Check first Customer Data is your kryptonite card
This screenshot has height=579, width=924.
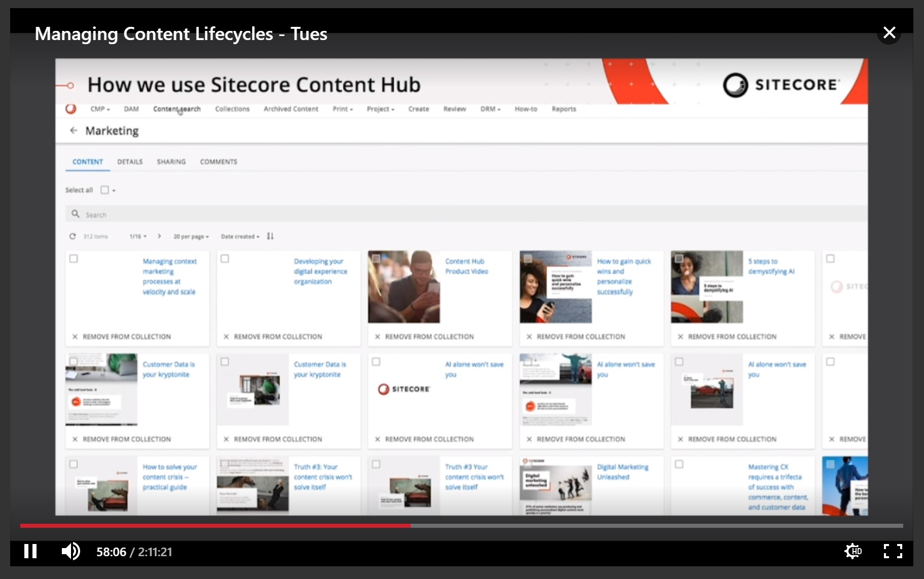point(74,362)
